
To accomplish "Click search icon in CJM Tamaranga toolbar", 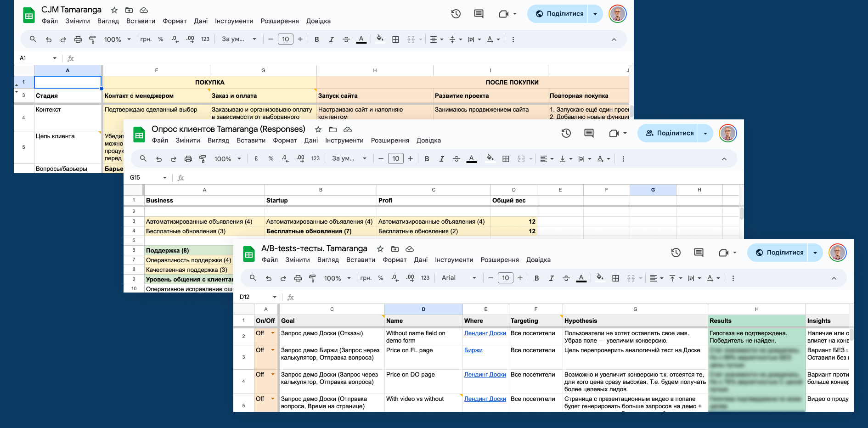I will (x=33, y=39).
